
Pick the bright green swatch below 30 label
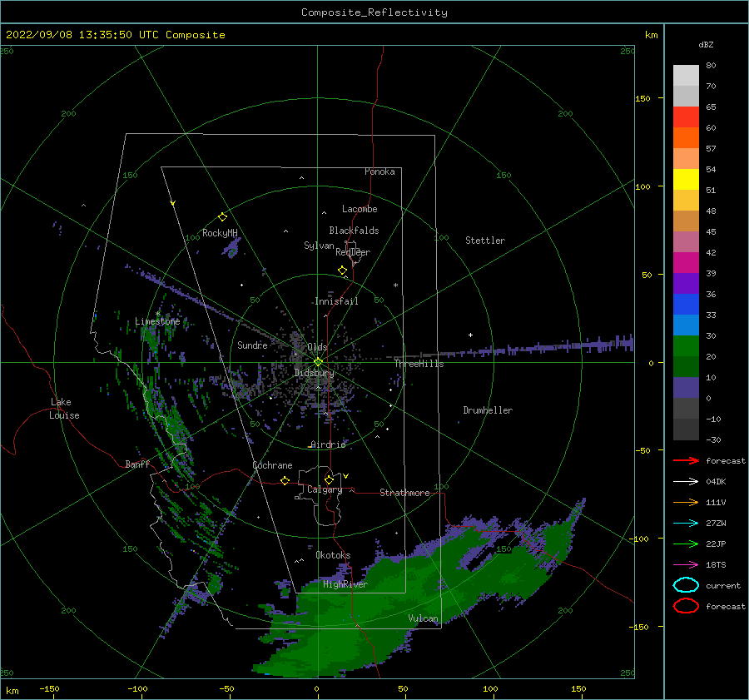pyautogui.click(x=686, y=345)
